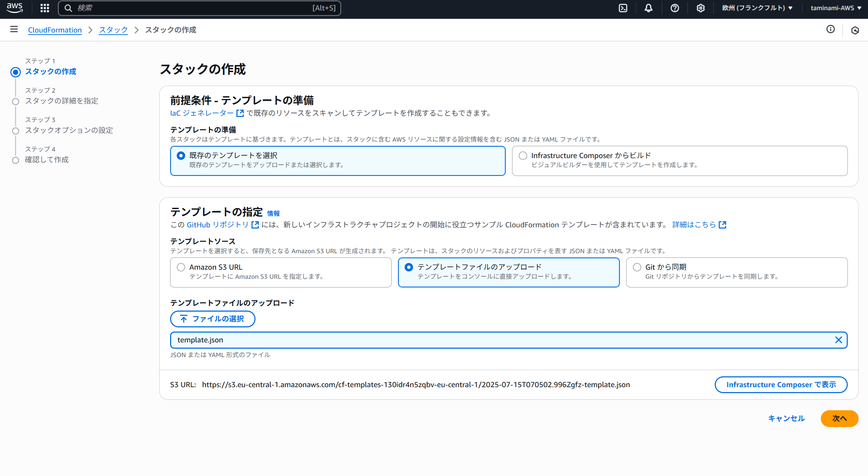Click external icon after GitHub リポジトリ
868x476 pixels.
click(255, 225)
